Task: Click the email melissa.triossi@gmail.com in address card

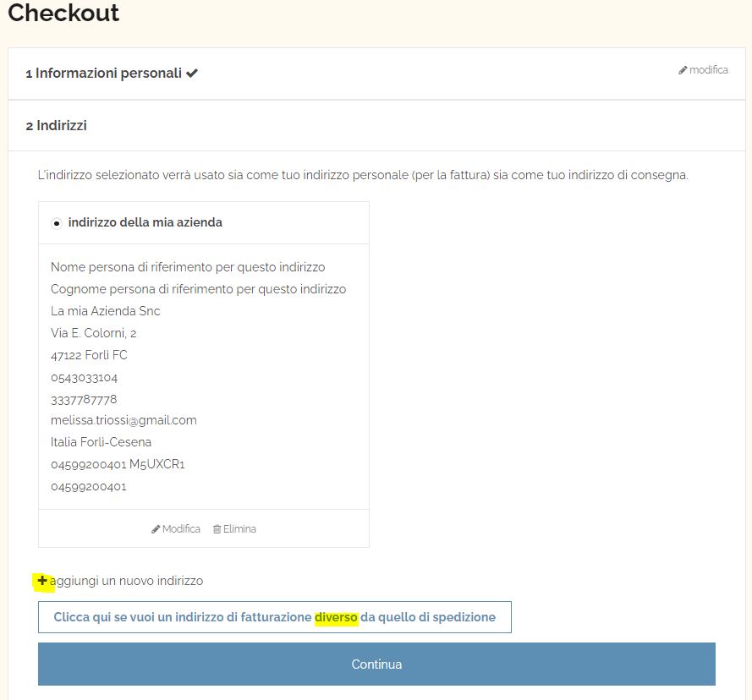Action: [124, 420]
